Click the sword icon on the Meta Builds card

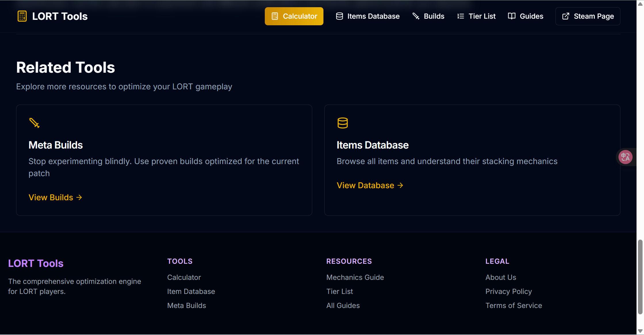point(34,123)
